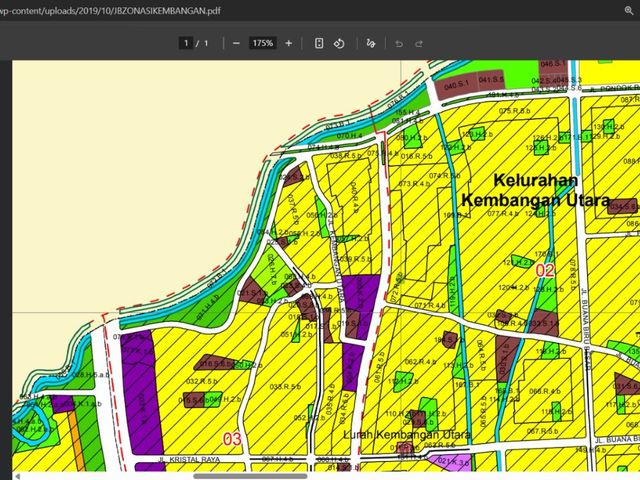
Task: Click the 077.R.4.b zone label
Action: click(x=503, y=213)
